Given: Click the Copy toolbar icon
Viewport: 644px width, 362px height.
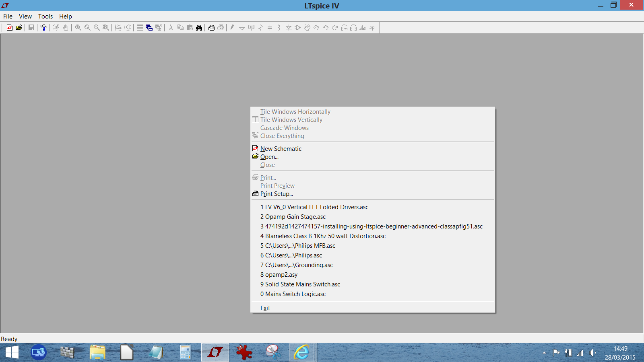Looking at the screenshot, I should pos(180,28).
